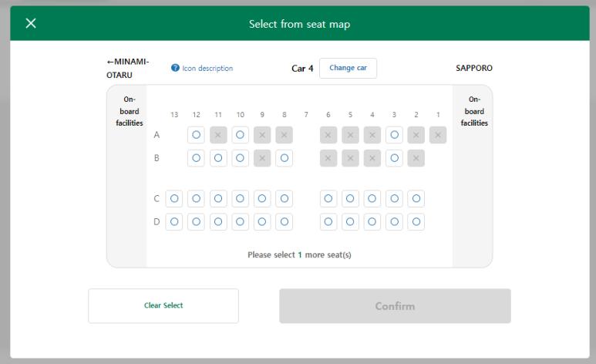The height and width of the screenshot is (364, 596).
Task: Select available seat 13C
Action: [x=174, y=198]
